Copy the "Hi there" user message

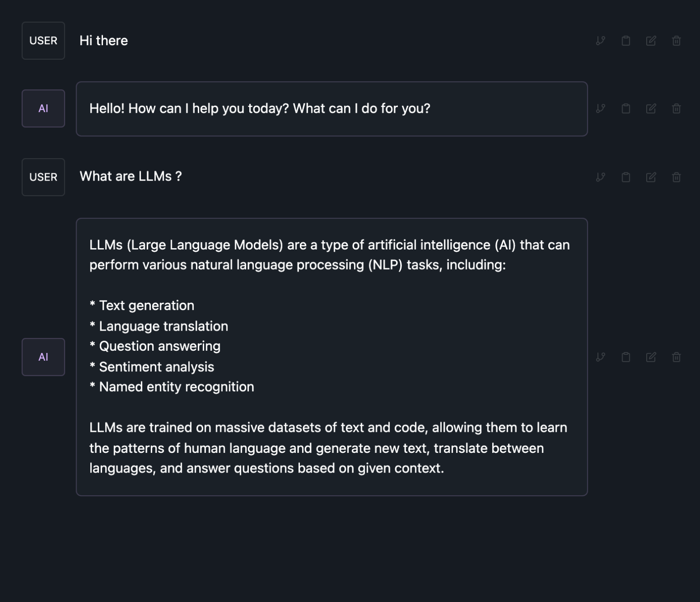pyautogui.click(x=626, y=41)
